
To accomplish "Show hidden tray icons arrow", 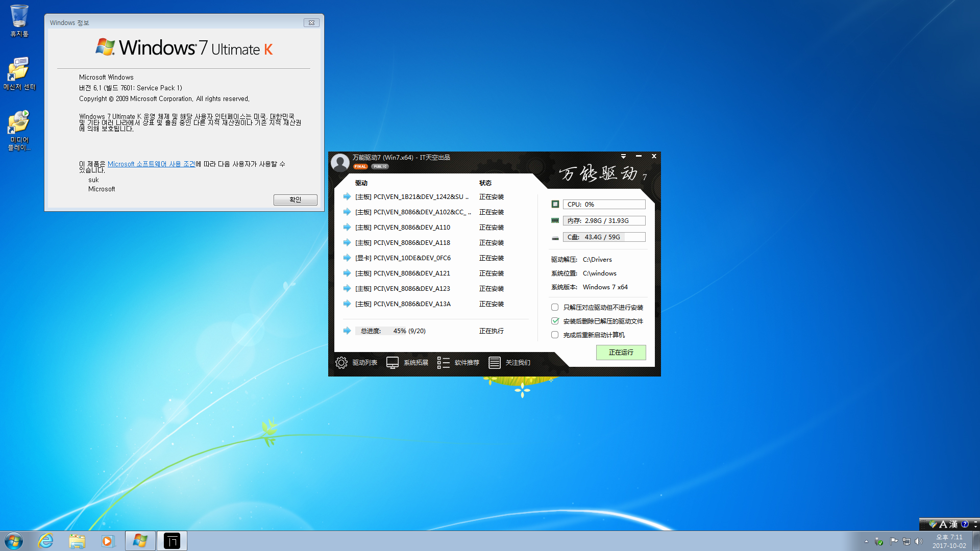I will click(866, 541).
